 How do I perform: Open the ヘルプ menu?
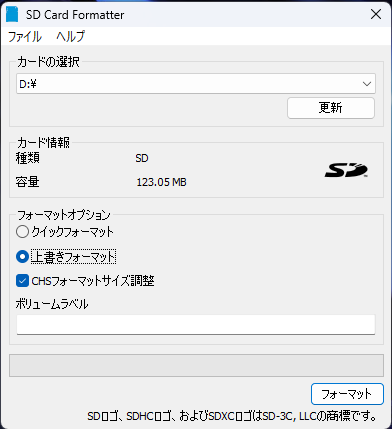click(x=71, y=36)
